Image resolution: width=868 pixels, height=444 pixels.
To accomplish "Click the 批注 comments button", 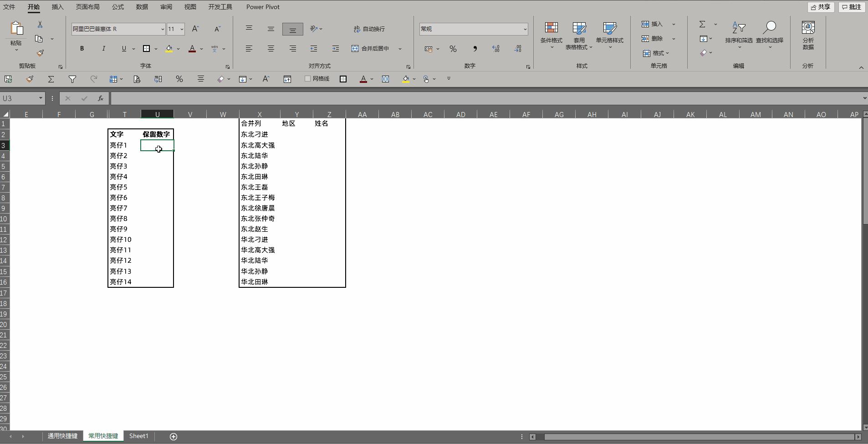I will pos(852,7).
